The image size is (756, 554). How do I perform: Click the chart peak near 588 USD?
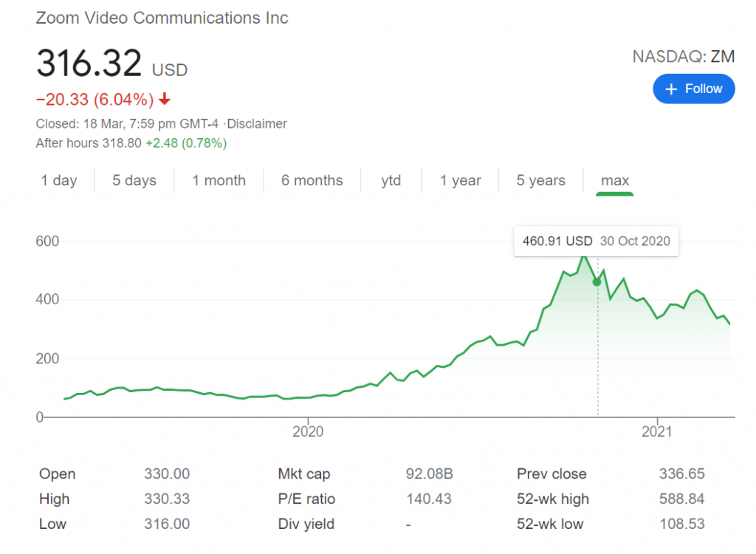585,258
